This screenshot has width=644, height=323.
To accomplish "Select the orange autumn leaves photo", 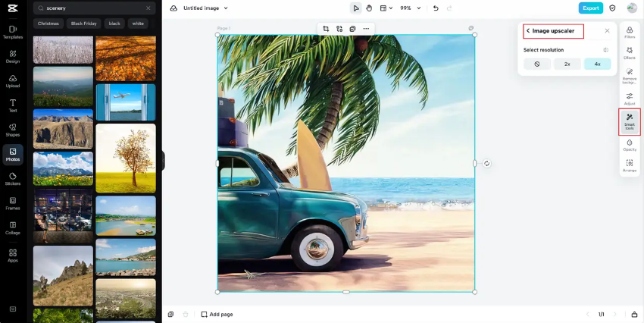I will coord(126,58).
